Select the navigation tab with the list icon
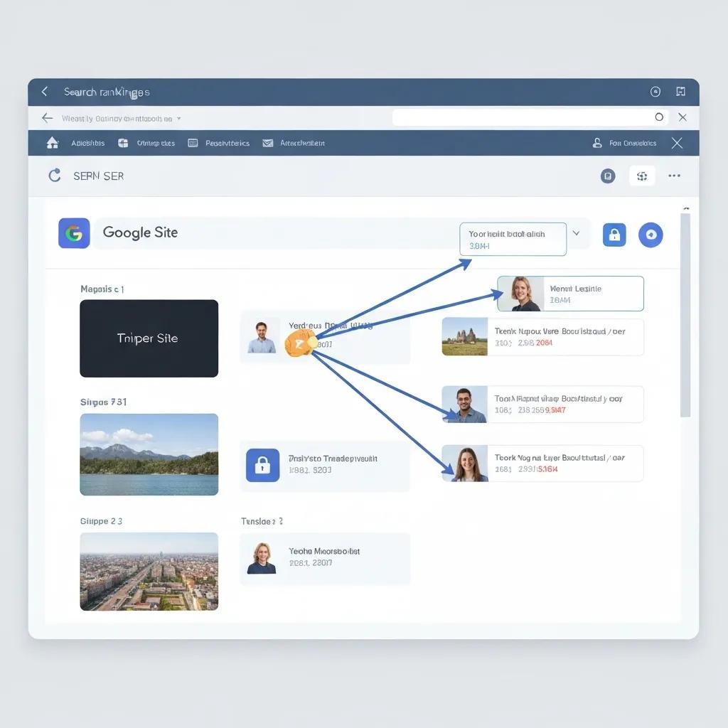Image resolution: width=728 pixels, height=728 pixels. (x=219, y=143)
